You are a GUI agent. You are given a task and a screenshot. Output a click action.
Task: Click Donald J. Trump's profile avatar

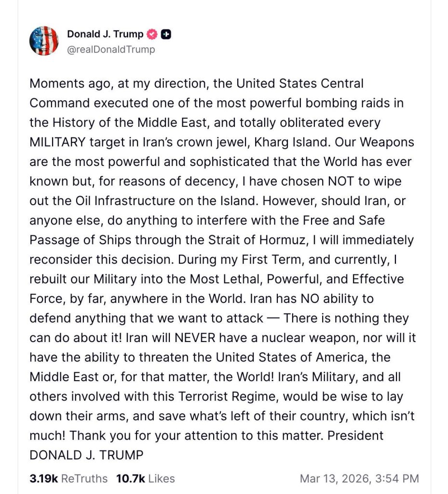44,41
